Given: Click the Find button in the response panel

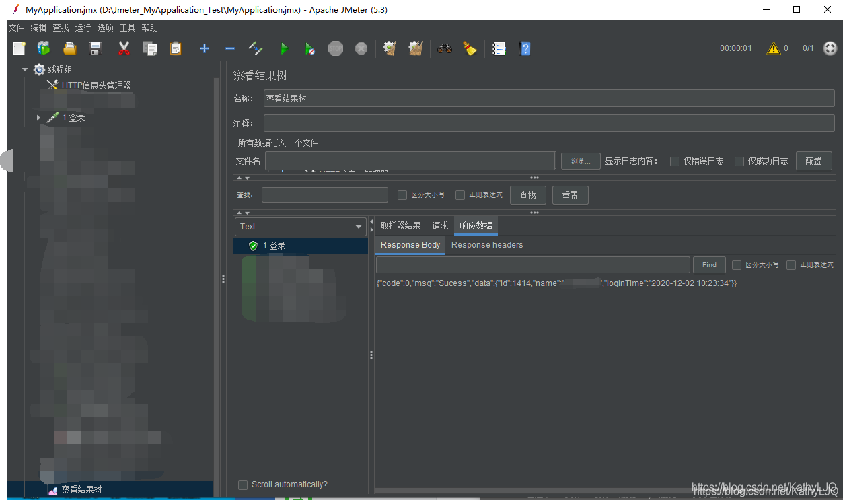Looking at the screenshot, I should (709, 265).
